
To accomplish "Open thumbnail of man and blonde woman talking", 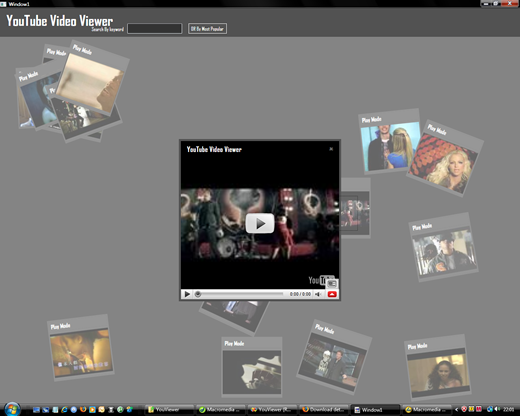I will pos(389,147).
